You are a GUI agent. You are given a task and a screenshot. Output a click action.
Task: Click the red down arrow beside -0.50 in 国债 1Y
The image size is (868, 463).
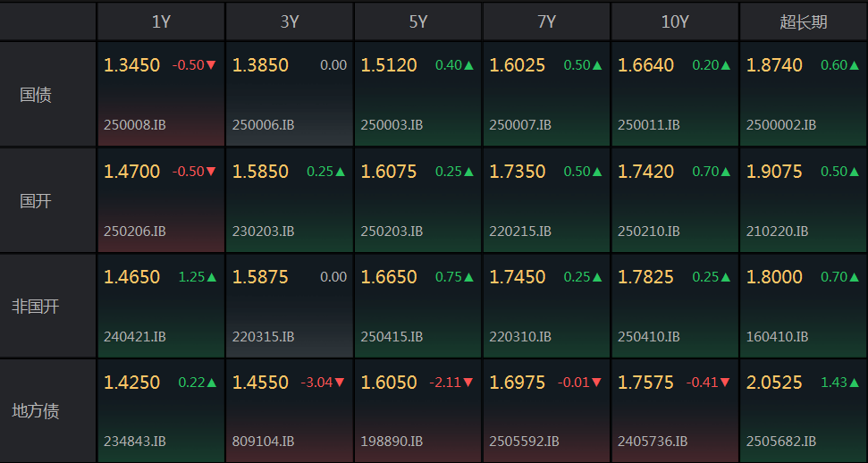(211, 65)
